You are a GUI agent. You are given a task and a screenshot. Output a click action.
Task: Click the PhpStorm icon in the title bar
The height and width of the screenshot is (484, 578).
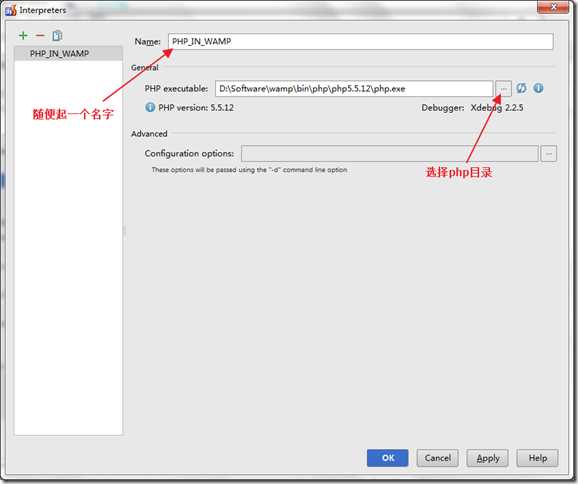coord(10,10)
